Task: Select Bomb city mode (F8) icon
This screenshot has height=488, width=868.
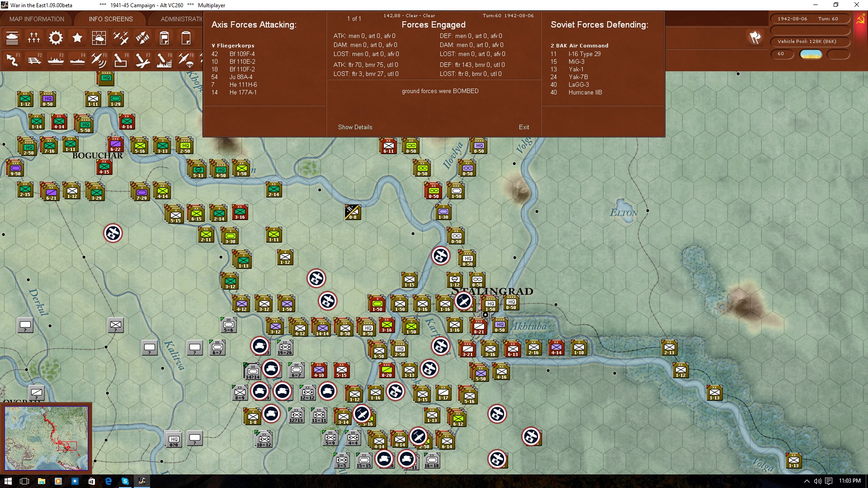Action: click(x=164, y=60)
